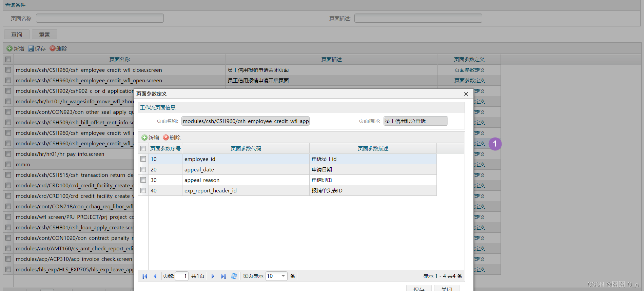Toggle select-all checkbox in dialog parameter grid
This screenshot has height=291, width=644.
point(143,148)
